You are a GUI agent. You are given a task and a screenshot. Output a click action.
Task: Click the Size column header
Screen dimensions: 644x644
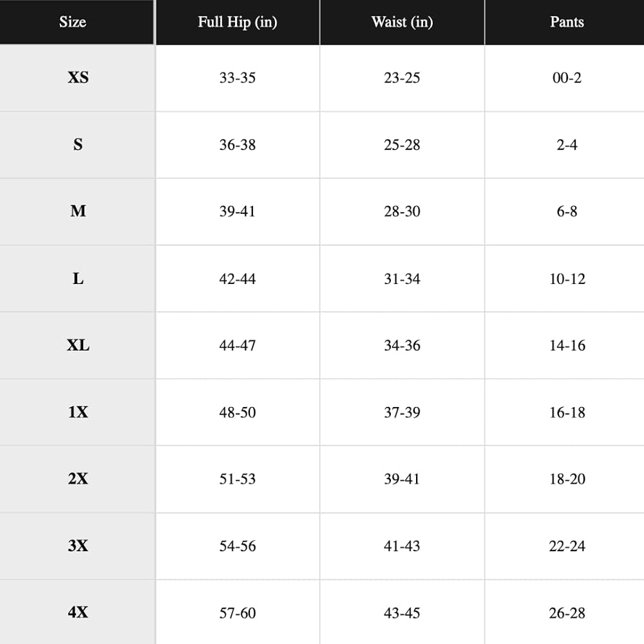tap(73, 22)
